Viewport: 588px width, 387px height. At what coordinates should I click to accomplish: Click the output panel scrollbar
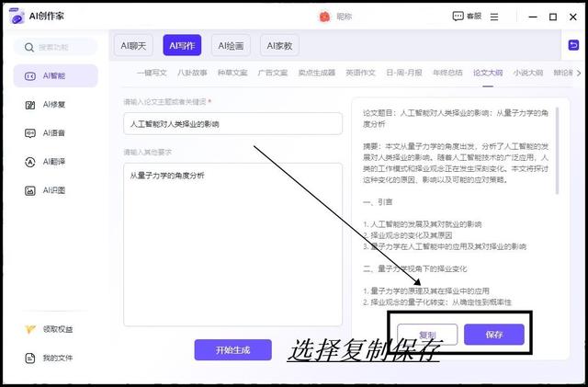point(558,151)
